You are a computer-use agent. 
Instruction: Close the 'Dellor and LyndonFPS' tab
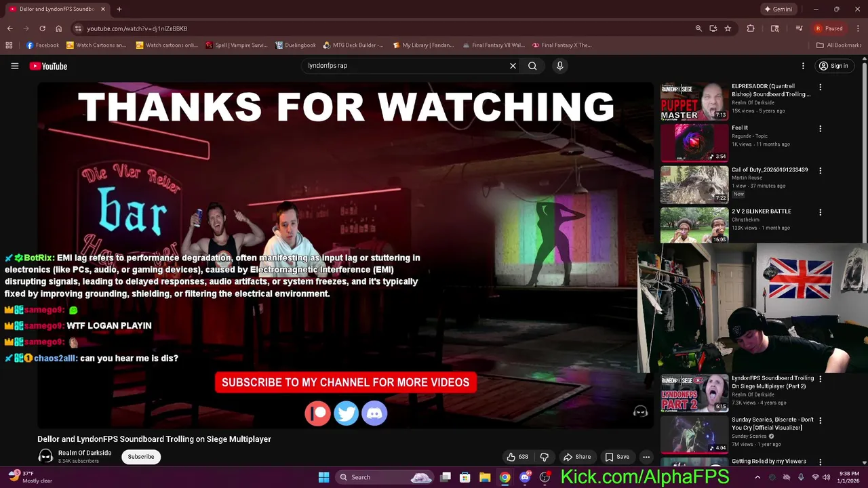click(x=103, y=9)
